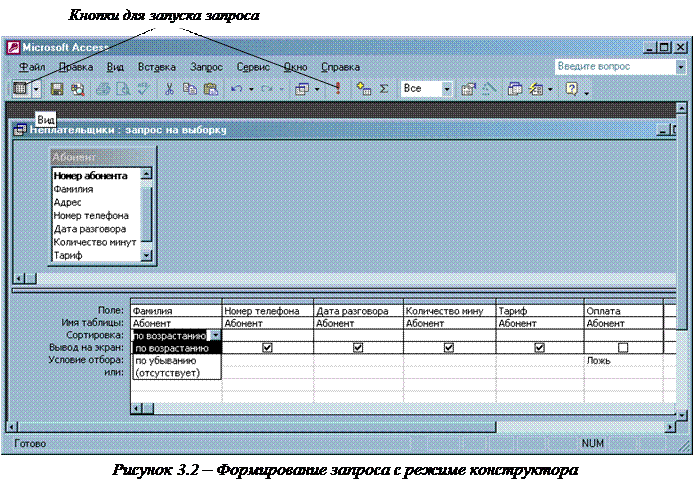Viewport: 693px width, 497px height.
Task: Open the View button dropdown arrow
Action: tap(36, 89)
